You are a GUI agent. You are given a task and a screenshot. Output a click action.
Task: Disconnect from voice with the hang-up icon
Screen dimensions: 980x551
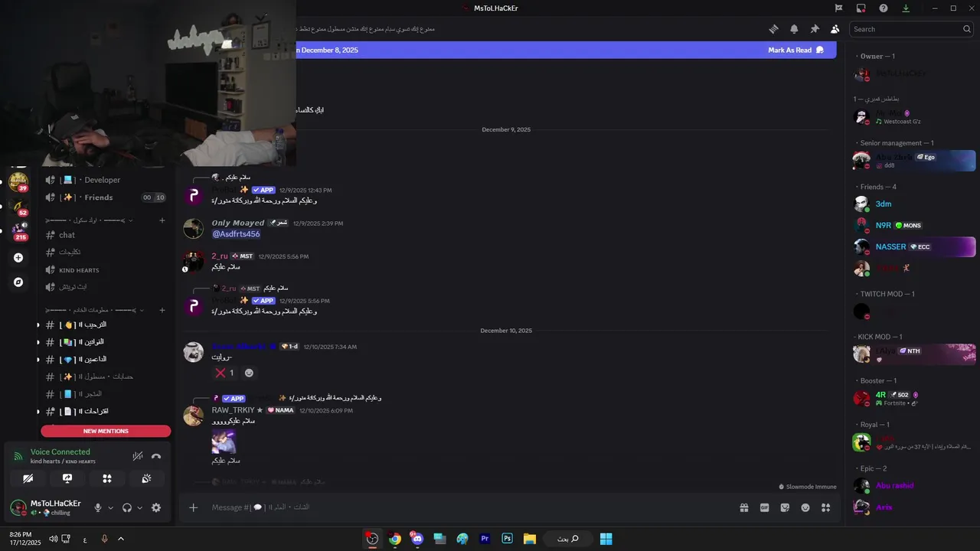[156, 456]
